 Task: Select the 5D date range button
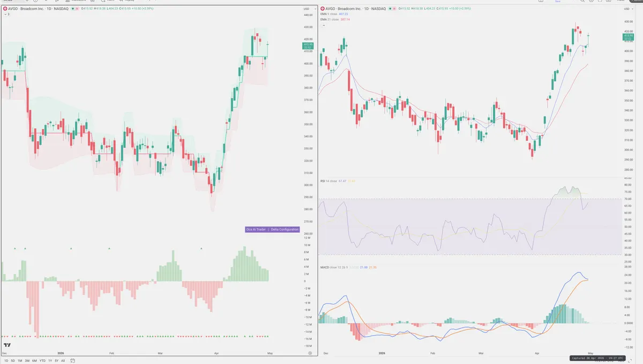point(13,361)
